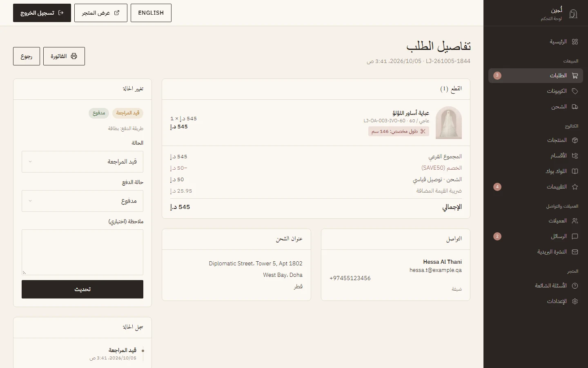Click the المنتجات box icon
The width and height of the screenshot is (588, 368).
(x=575, y=140)
